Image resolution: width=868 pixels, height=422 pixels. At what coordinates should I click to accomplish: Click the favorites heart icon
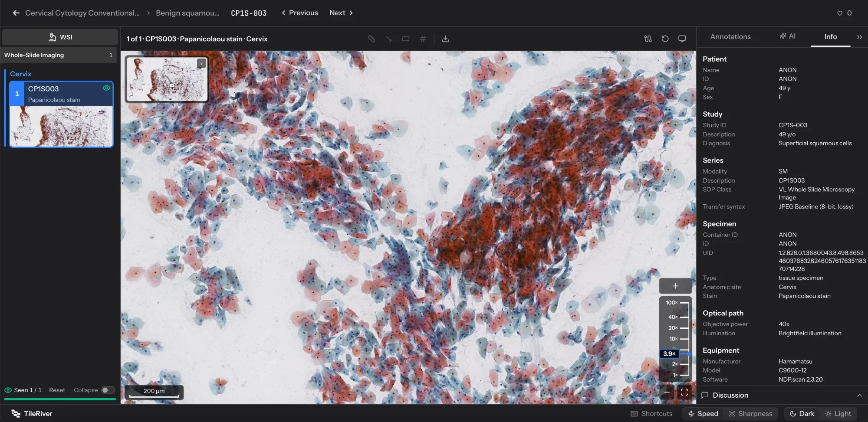click(840, 13)
